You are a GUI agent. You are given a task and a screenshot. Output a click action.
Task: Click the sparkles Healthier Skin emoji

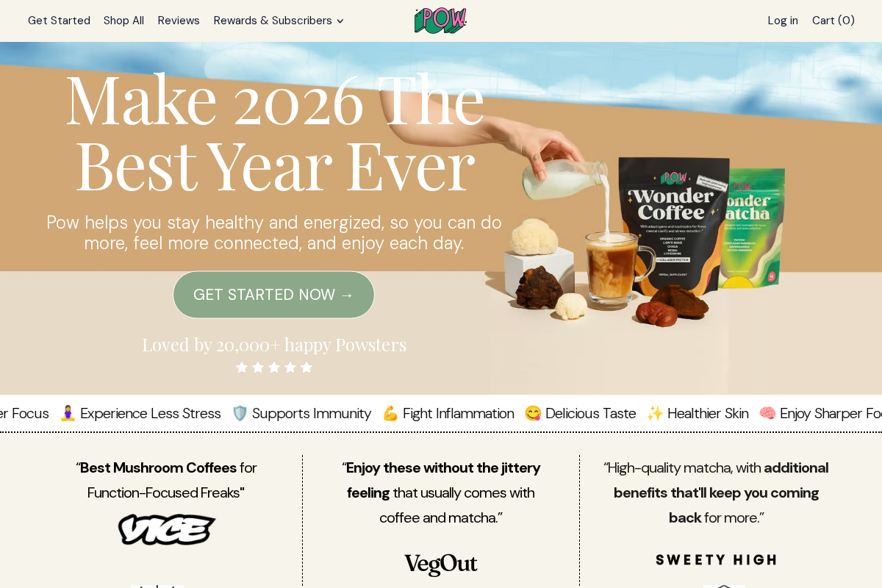pos(655,414)
